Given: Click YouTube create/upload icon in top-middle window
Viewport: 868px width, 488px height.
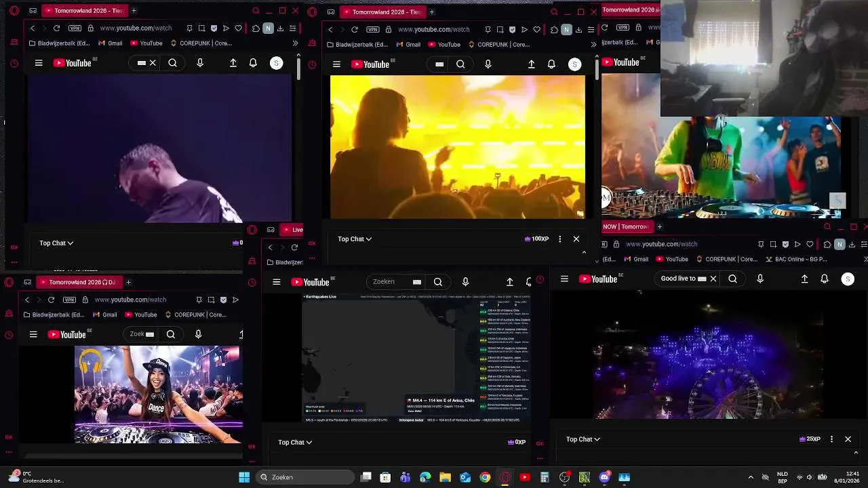Looking at the screenshot, I should click(x=531, y=64).
